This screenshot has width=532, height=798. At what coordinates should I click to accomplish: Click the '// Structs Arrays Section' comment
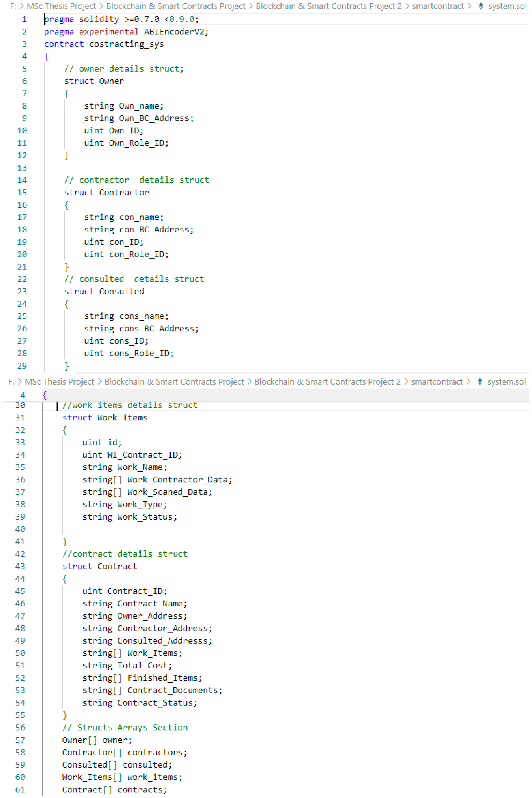point(125,727)
